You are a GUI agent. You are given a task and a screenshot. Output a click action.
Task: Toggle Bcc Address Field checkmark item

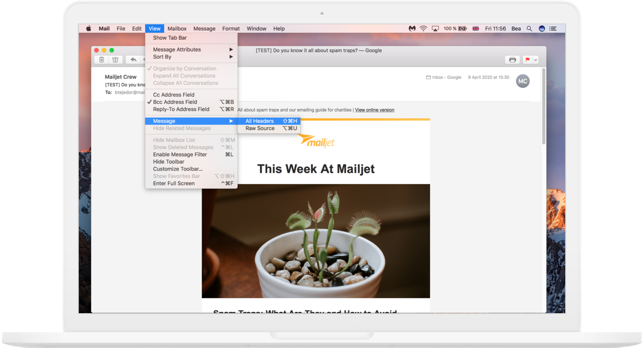191,102
